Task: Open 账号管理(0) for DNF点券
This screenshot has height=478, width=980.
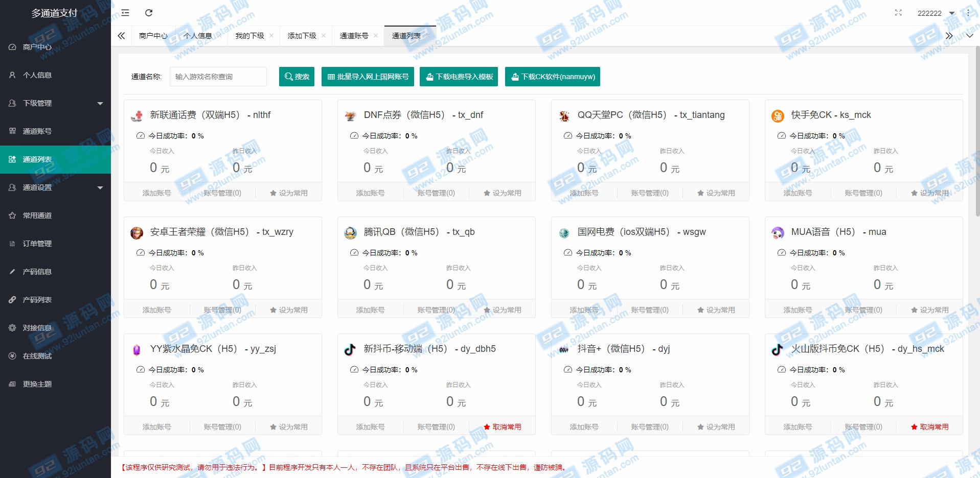Action: click(436, 193)
